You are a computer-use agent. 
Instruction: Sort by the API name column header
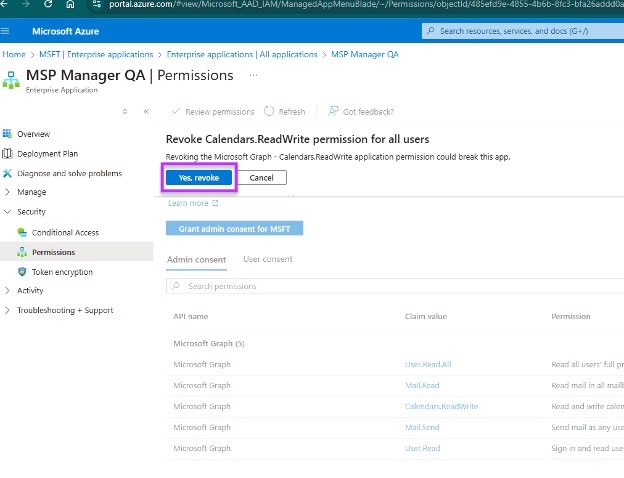coord(191,316)
